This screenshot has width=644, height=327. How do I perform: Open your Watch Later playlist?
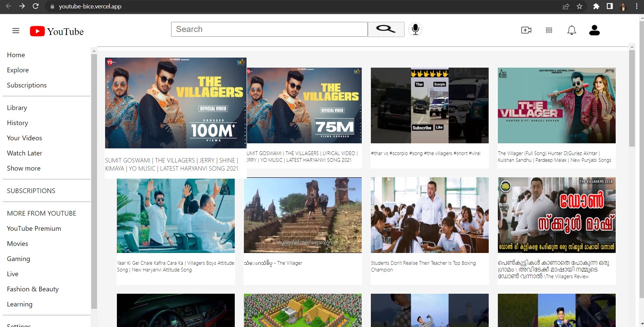click(x=24, y=153)
